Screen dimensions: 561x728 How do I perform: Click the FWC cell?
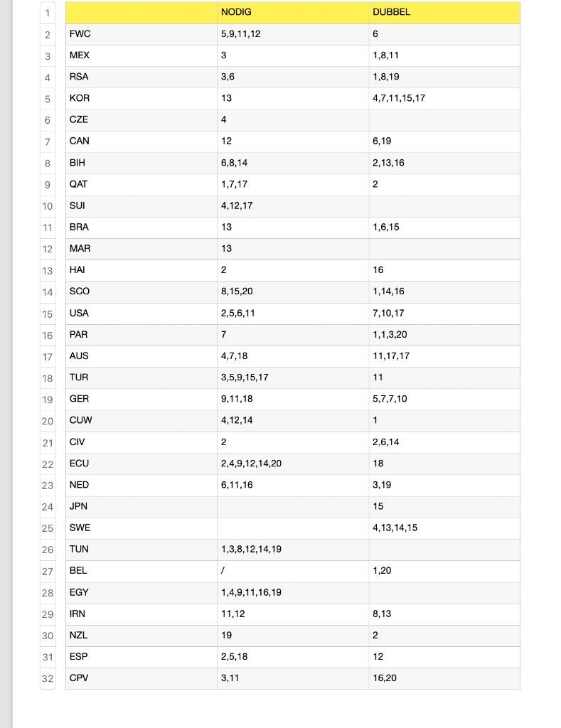click(141, 34)
